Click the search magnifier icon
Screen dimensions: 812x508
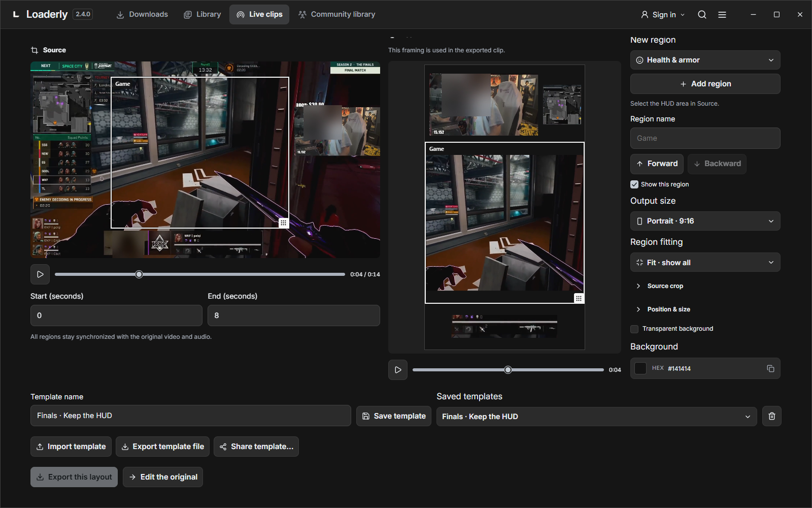pos(702,15)
